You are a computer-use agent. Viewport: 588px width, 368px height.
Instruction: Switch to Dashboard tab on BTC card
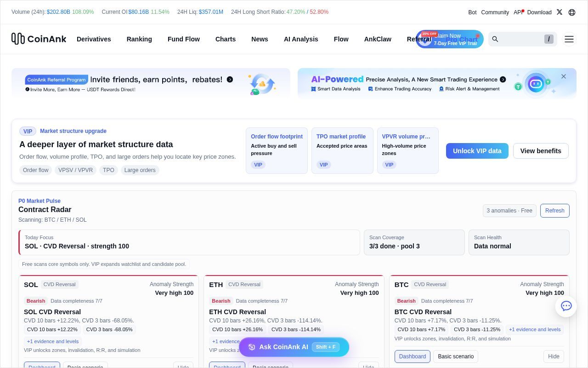click(413, 356)
